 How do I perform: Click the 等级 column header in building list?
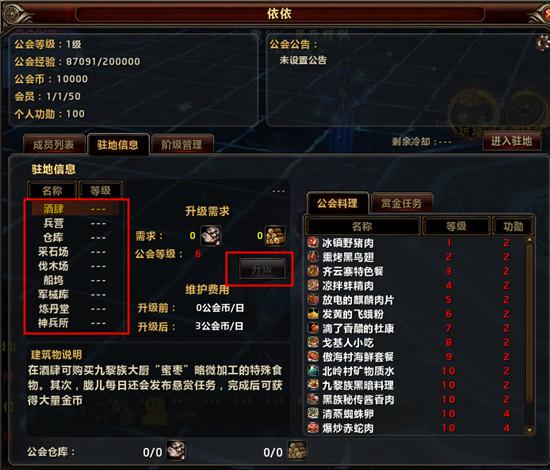tap(101, 190)
